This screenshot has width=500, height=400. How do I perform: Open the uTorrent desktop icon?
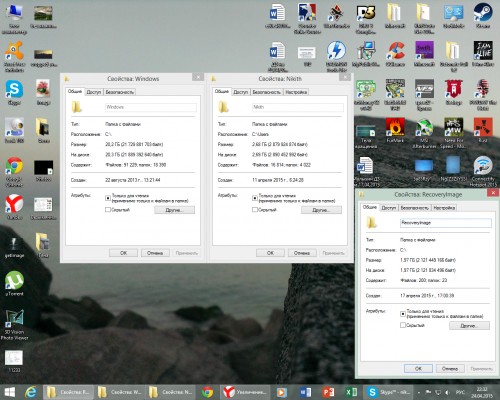14,283
